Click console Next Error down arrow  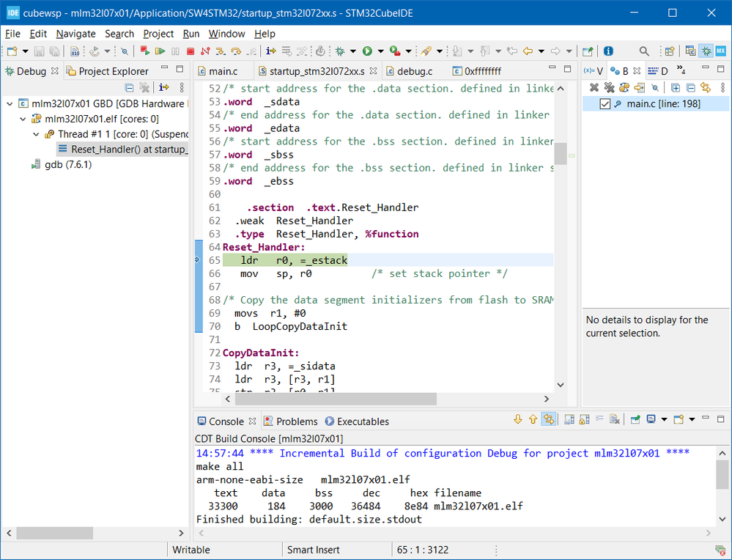tap(518, 419)
